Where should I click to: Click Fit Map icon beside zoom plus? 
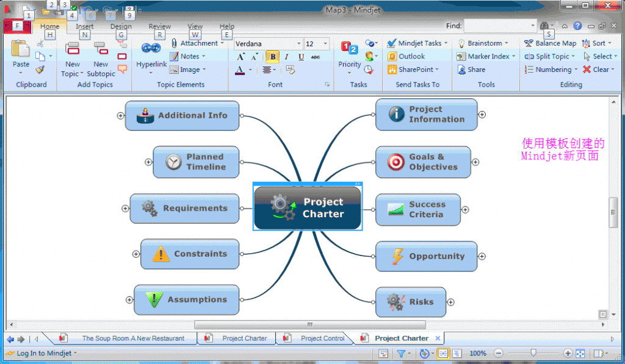click(580, 353)
